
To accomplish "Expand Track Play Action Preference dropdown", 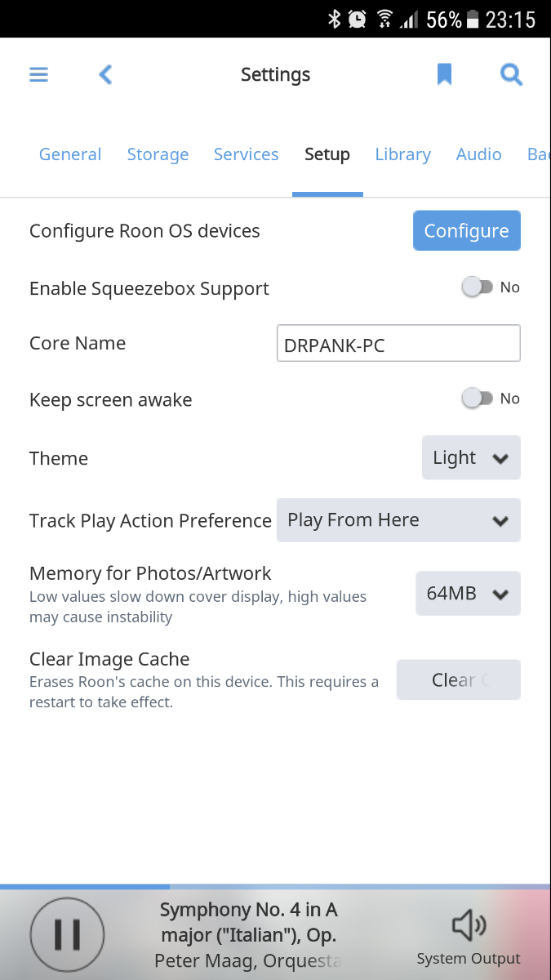I will 398,520.
